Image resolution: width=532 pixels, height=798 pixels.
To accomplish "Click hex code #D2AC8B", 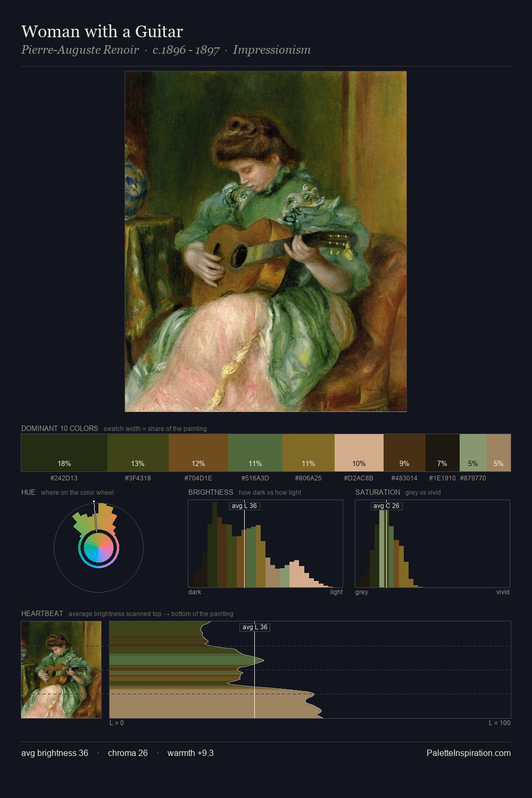I will coord(359,478).
